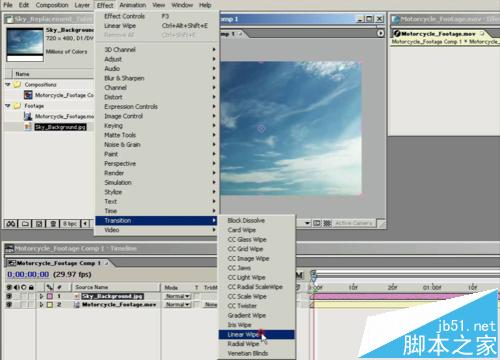The height and width of the screenshot is (360, 500).
Task: Open the Blur & Sharpen submenu
Action: [157, 78]
